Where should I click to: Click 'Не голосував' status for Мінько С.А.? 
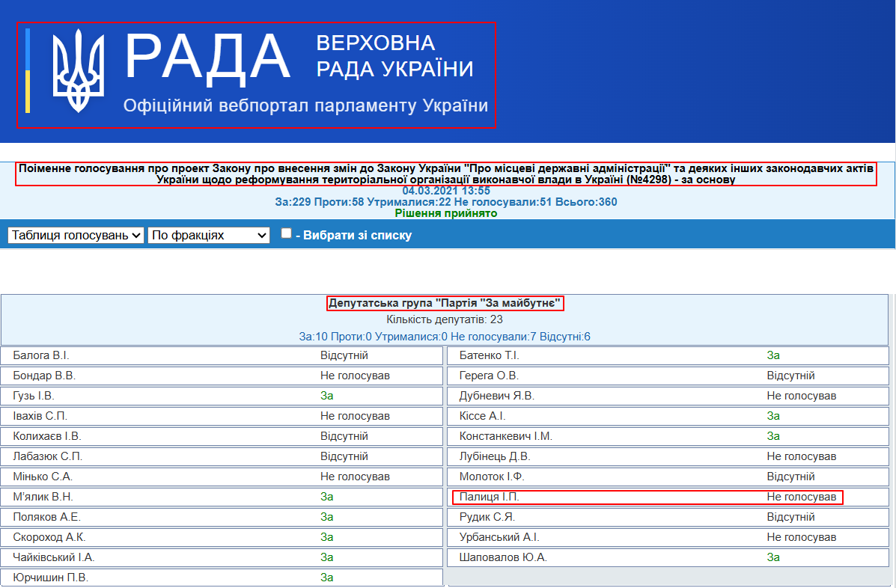355,477
